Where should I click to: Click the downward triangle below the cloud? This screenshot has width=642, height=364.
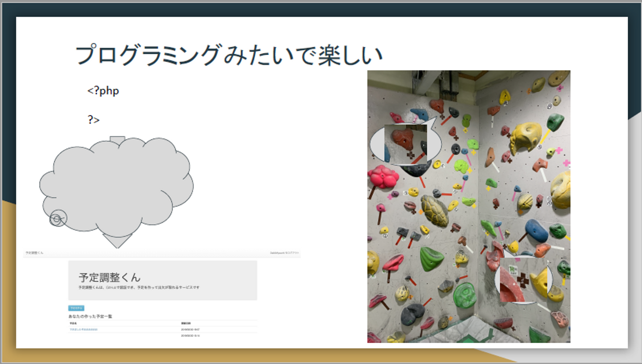click(117, 241)
